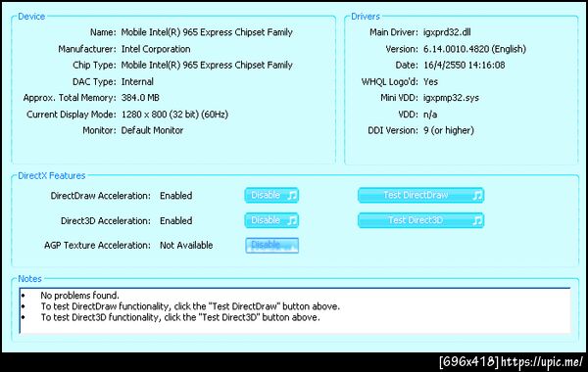
Task: Click Direct3D Acceleration status 'Enabled'
Action: 175,220
